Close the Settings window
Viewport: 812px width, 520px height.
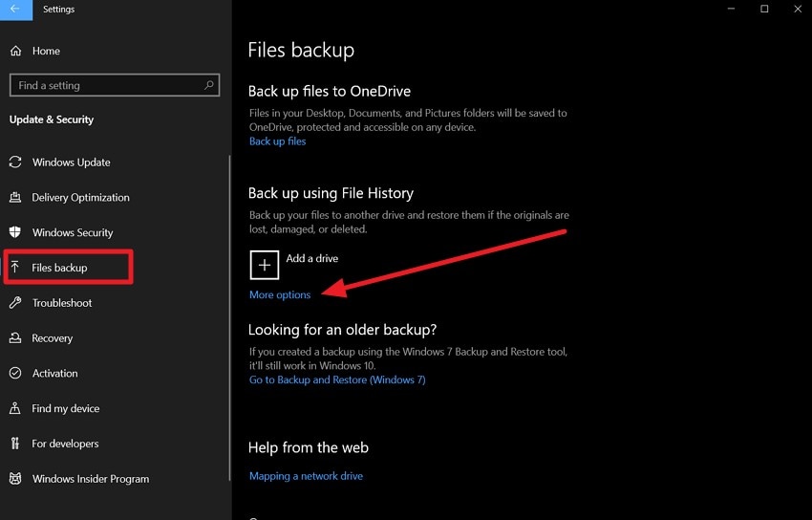[x=797, y=10]
